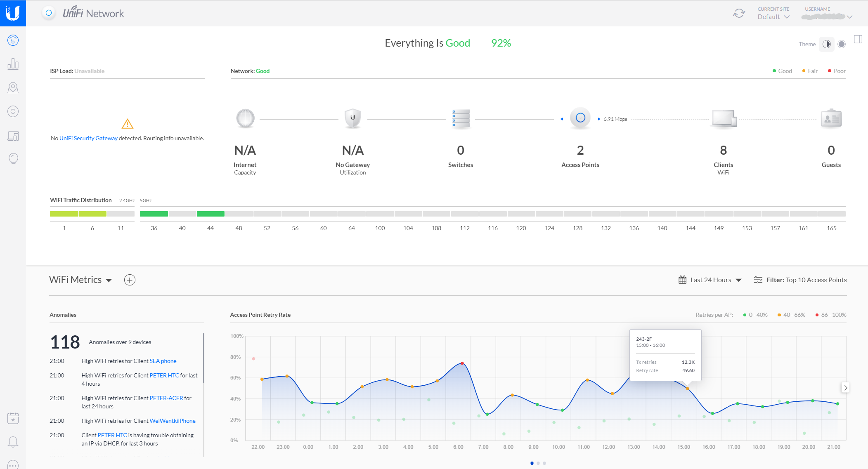Image resolution: width=868 pixels, height=469 pixels.
Task: Open Alerts bell icon in sidebar
Action: 13,442
